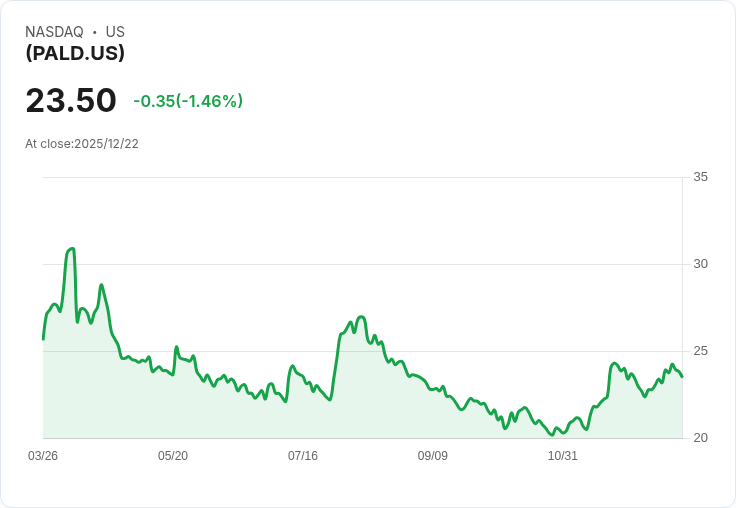
Task: Click the 20 price axis label
Action: click(700, 438)
